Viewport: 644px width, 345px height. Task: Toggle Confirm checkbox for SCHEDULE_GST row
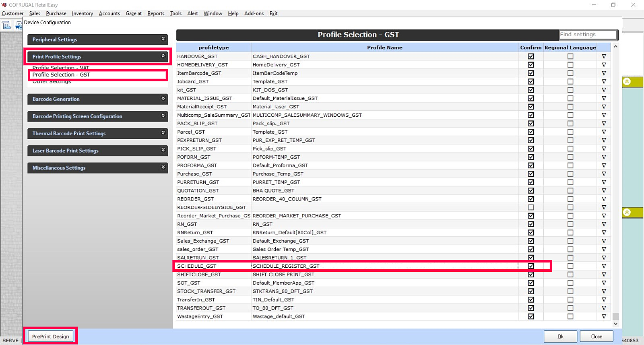531,266
